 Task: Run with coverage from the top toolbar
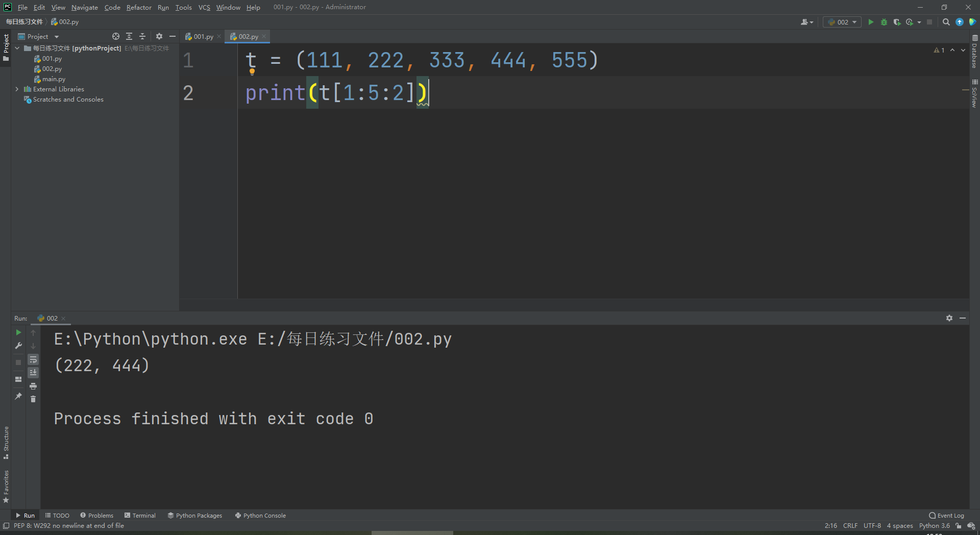[x=897, y=22]
